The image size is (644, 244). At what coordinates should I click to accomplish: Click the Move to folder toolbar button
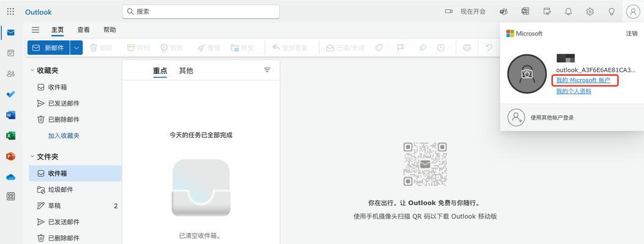pos(243,48)
